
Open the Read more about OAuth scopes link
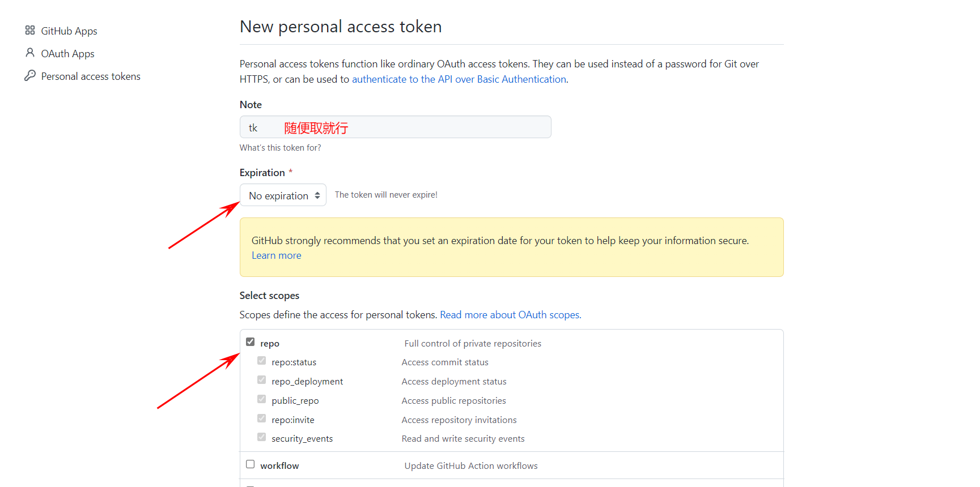click(510, 314)
